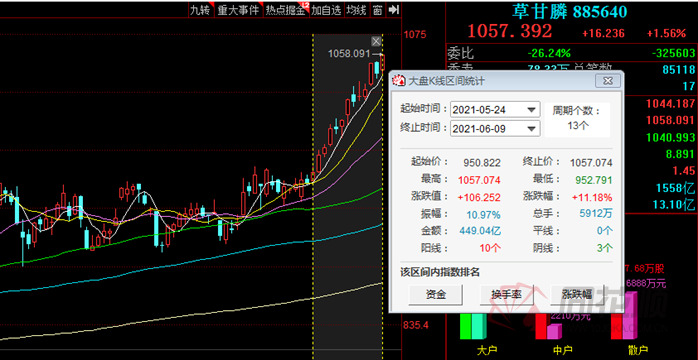Expand the 终止时间 date dropdown arrow
This screenshot has height=360, width=698.
pyautogui.click(x=531, y=129)
